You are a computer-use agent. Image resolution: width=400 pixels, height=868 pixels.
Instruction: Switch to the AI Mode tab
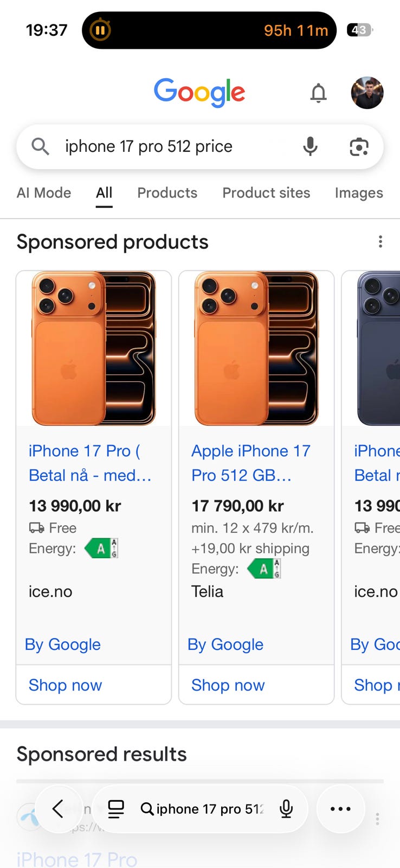click(x=44, y=193)
